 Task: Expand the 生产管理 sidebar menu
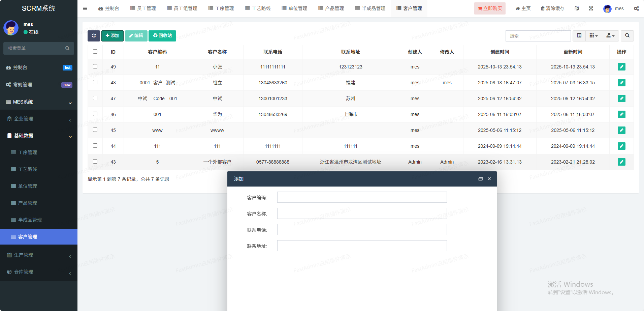pyautogui.click(x=39, y=255)
